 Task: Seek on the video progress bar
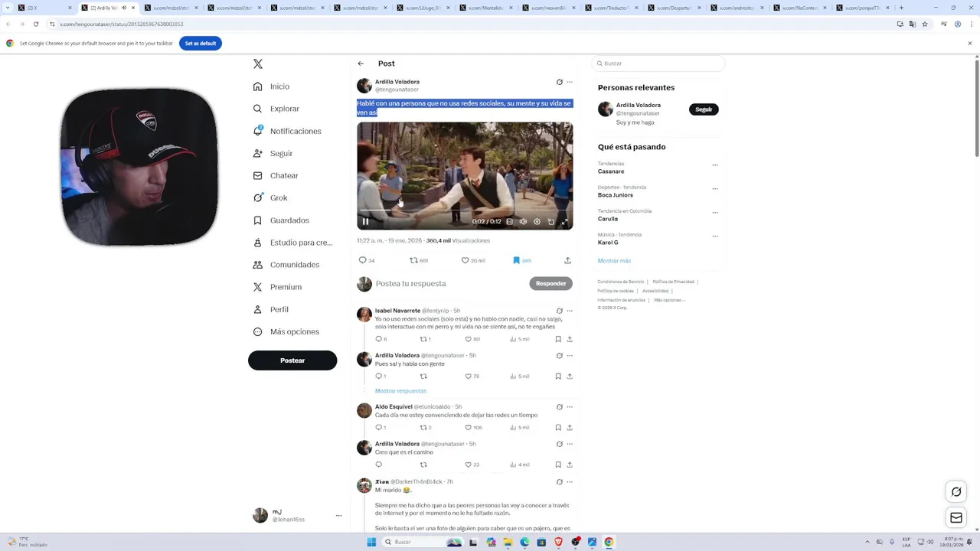[x=465, y=211]
